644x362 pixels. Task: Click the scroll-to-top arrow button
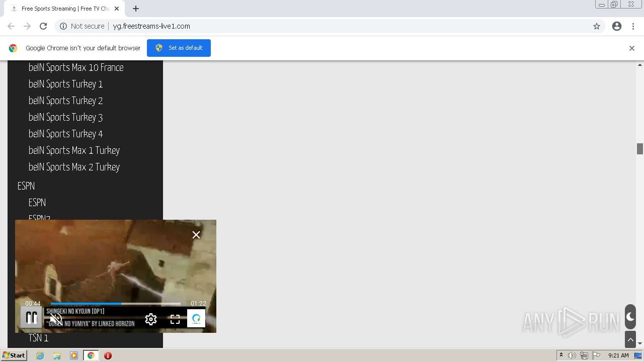pos(630,340)
